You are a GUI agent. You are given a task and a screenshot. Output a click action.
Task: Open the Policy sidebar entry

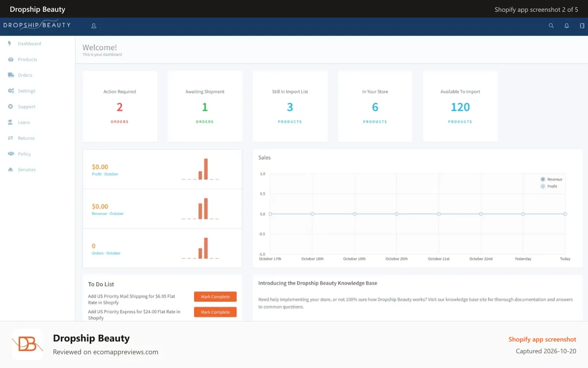pyautogui.click(x=24, y=154)
